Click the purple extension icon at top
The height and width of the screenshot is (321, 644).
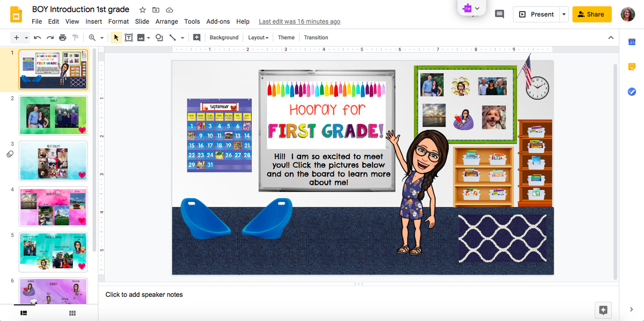(x=467, y=8)
